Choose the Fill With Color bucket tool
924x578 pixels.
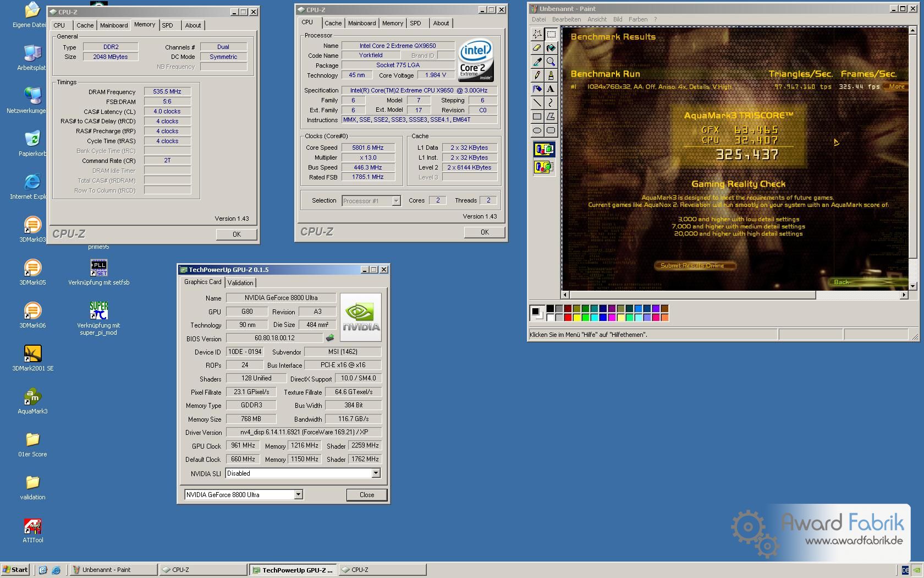click(x=551, y=48)
